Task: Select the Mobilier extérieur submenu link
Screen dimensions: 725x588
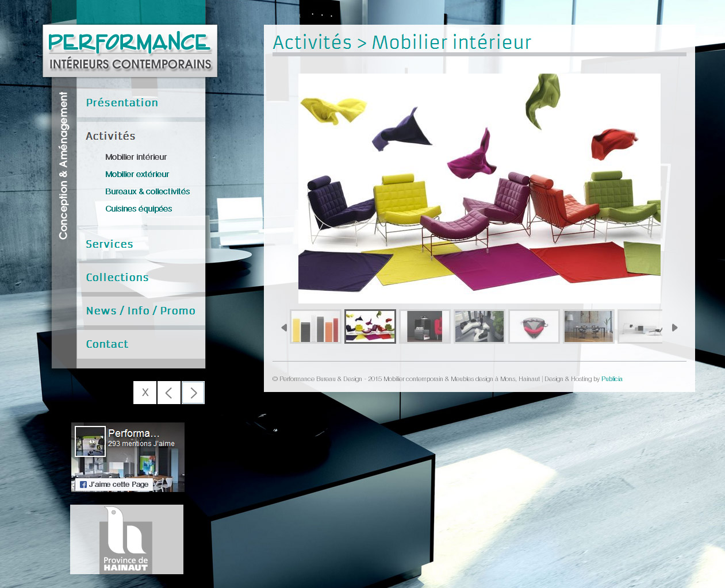Action: (x=137, y=174)
